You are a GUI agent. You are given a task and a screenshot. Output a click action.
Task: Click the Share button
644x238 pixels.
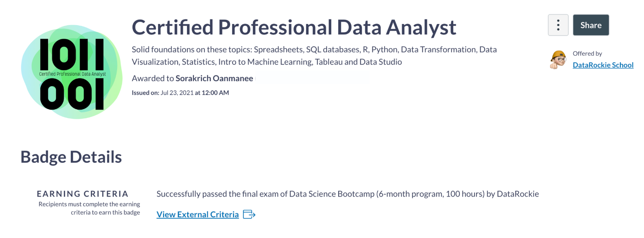[x=591, y=25]
